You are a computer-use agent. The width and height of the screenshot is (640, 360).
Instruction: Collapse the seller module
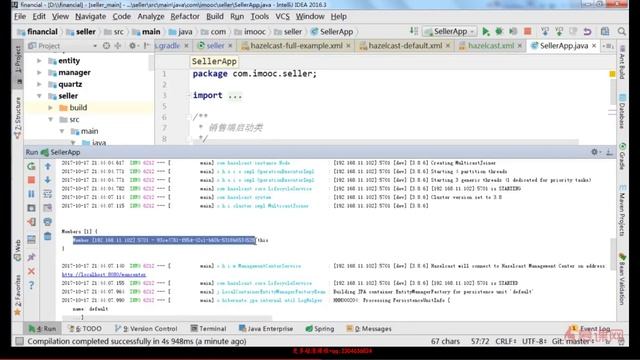pos(39,96)
